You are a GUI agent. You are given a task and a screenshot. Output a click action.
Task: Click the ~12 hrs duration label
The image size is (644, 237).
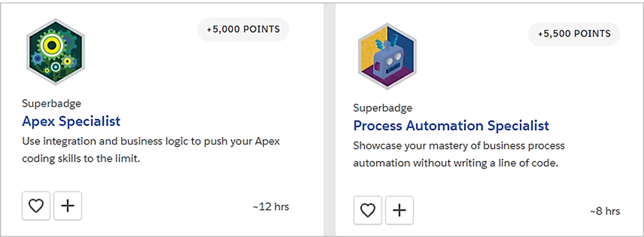point(270,207)
